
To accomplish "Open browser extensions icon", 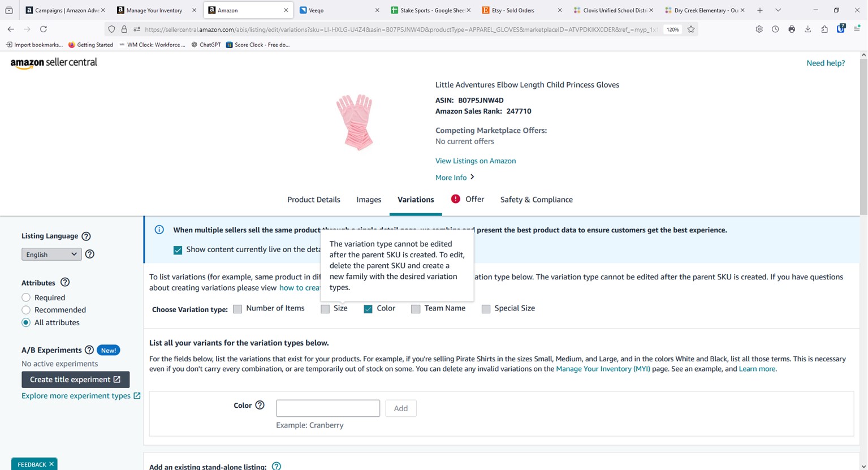I will [x=824, y=29].
